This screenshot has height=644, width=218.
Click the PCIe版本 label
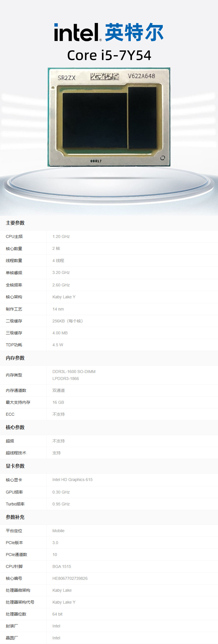(14, 543)
